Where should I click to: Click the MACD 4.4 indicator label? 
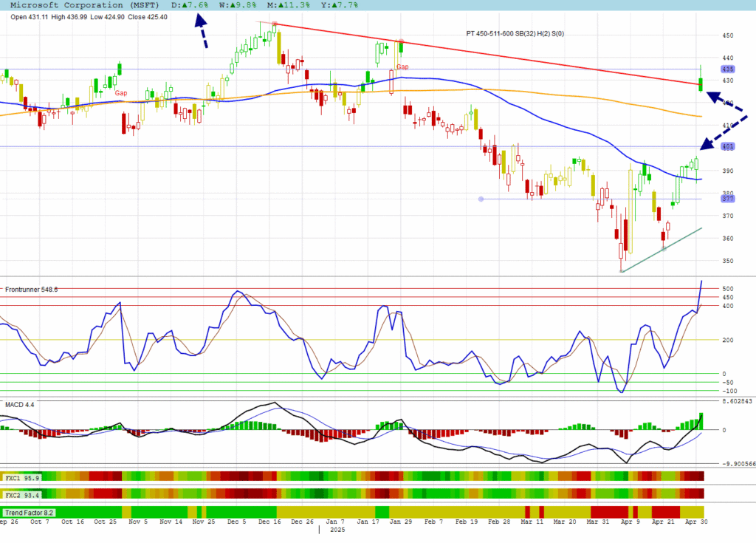click(x=20, y=404)
